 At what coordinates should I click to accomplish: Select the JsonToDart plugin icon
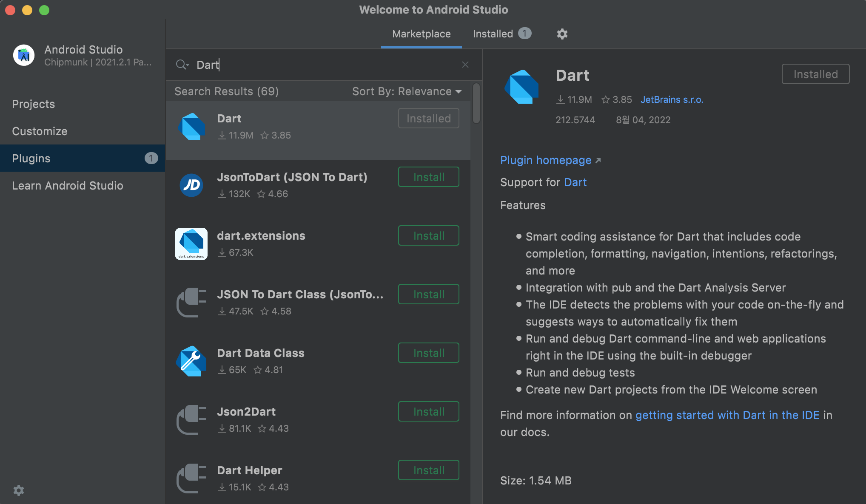pyautogui.click(x=191, y=185)
